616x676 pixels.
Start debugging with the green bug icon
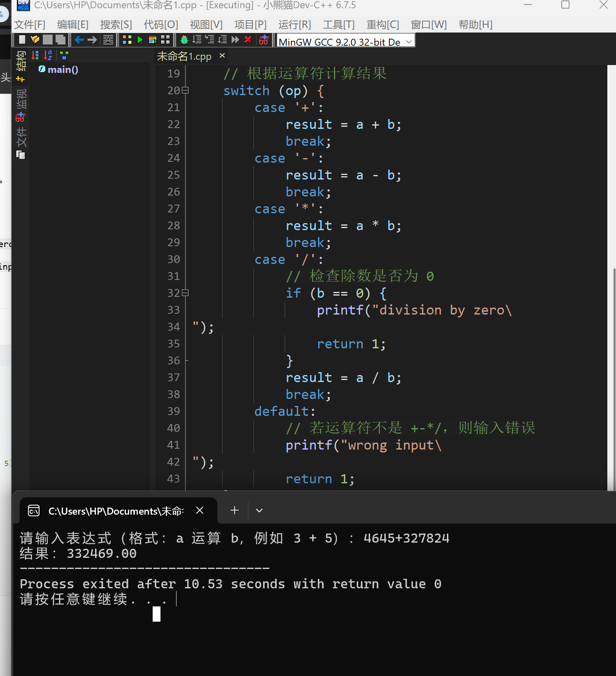point(184,40)
